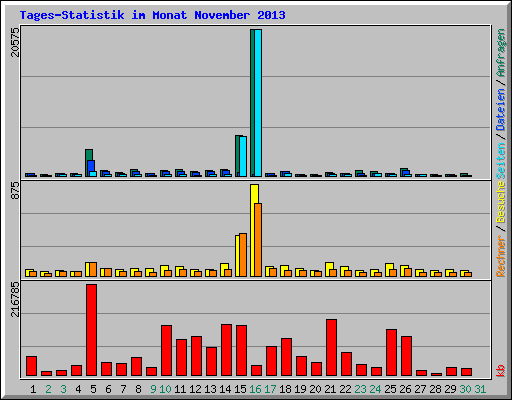Click the green day label 31
Screen dimensions: 512x400
480,389
